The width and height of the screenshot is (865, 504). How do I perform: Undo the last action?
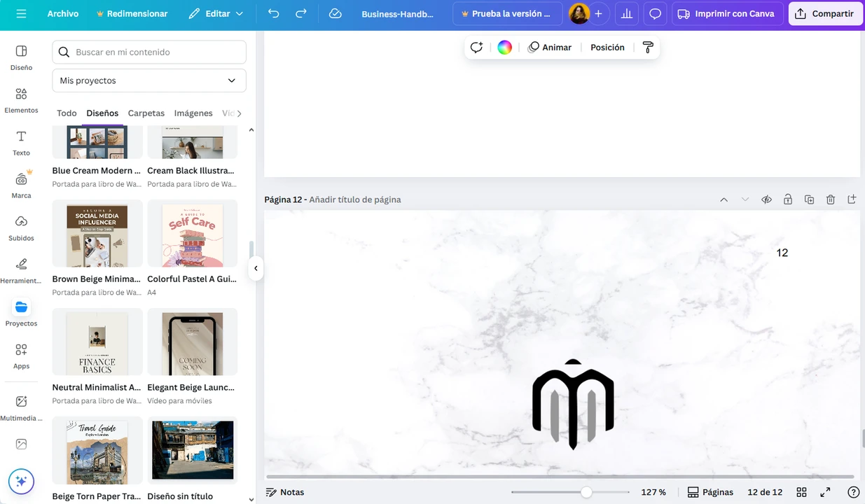(x=273, y=14)
